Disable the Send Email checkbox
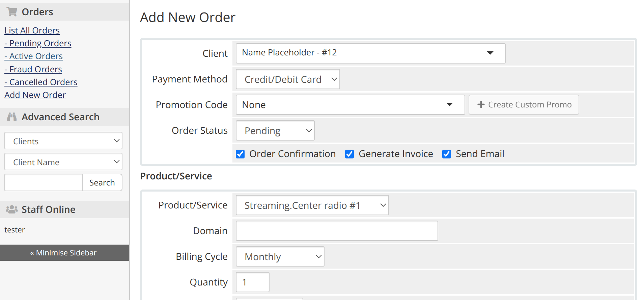Screen dimensions: 644x300 [447, 154]
